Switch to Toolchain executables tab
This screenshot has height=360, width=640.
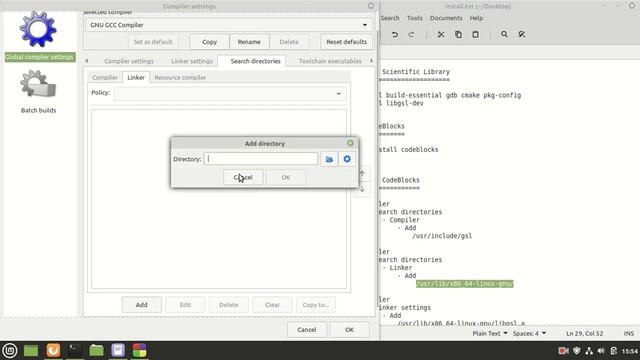click(x=330, y=61)
